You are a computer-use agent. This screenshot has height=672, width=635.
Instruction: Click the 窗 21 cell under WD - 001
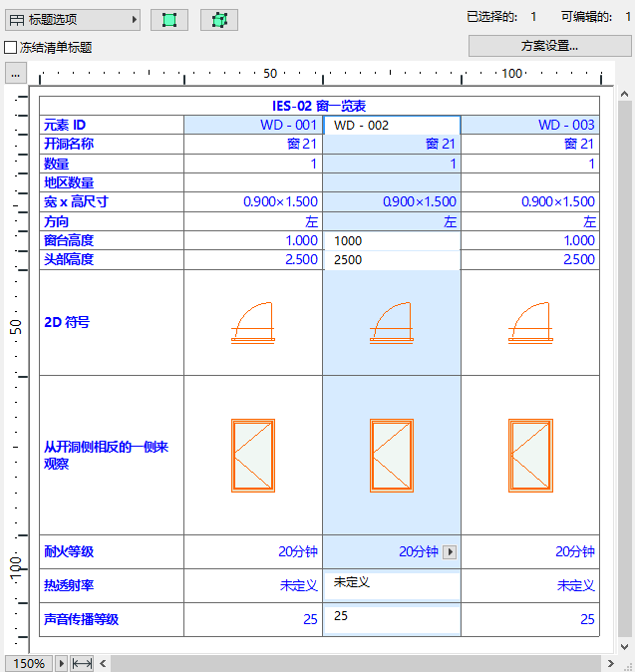pyautogui.click(x=253, y=144)
